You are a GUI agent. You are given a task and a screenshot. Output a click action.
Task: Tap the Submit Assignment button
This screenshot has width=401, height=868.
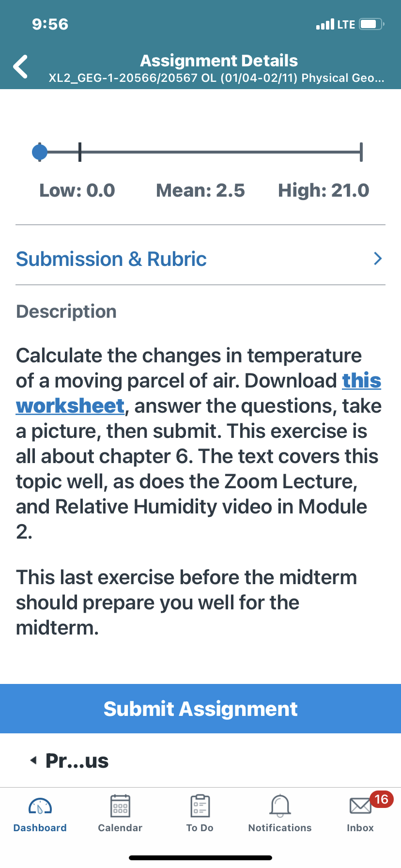pyautogui.click(x=200, y=709)
